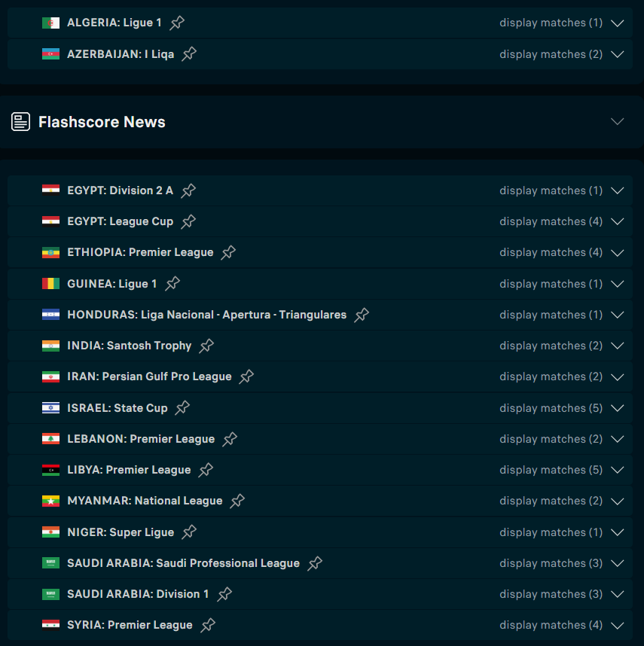
Task: Show matches for LEBANON: Premier League
Action: click(551, 439)
